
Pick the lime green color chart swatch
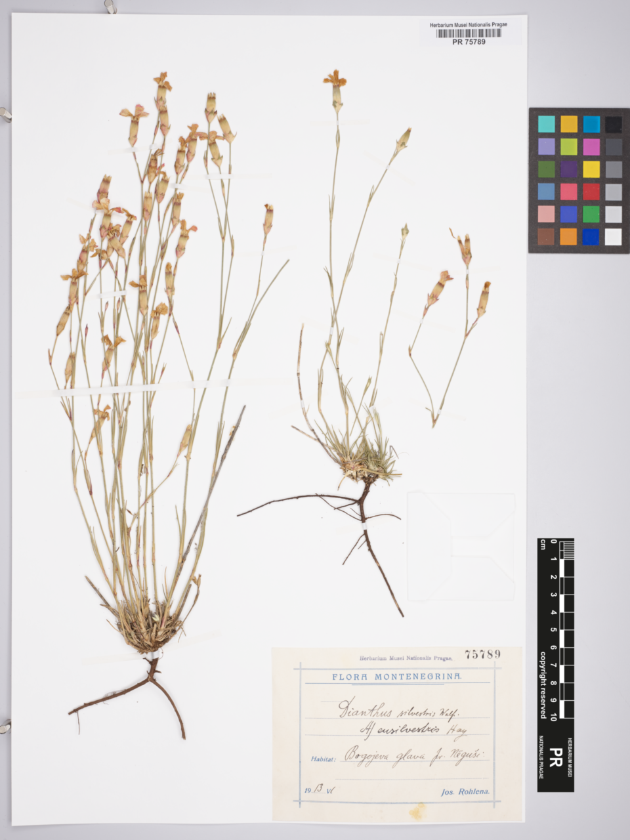[568, 146]
